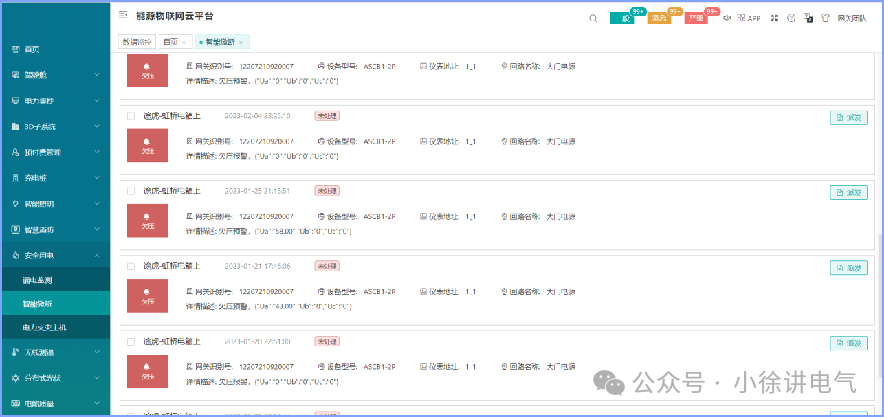Click the 充电桩 sidebar icon

(x=16, y=178)
